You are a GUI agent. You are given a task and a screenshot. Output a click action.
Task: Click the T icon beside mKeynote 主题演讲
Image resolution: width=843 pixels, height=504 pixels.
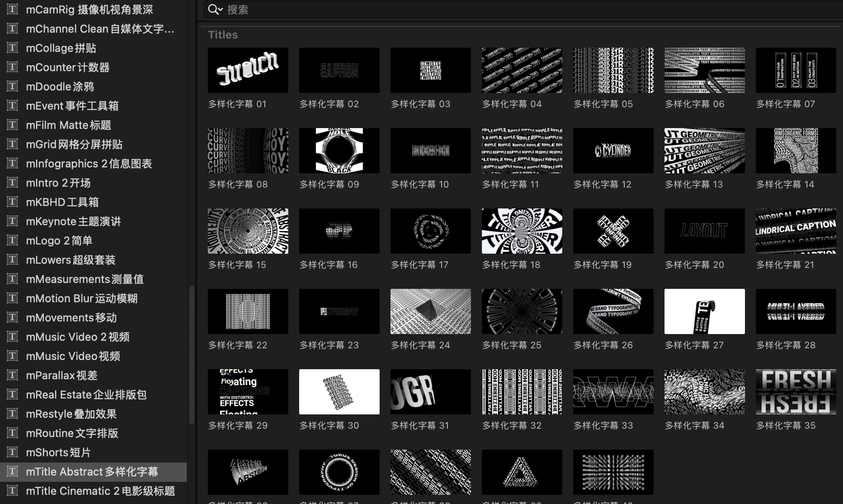click(13, 221)
